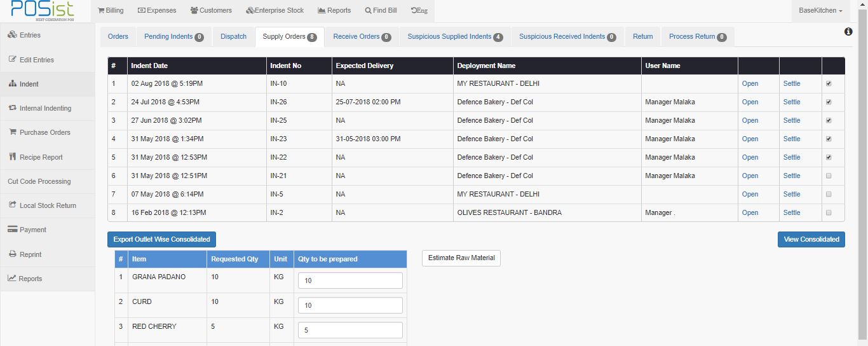Viewport: 868px width, 346px height.
Task: Expand the BaseKitchen dropdown
Action: tap(820, 10)
